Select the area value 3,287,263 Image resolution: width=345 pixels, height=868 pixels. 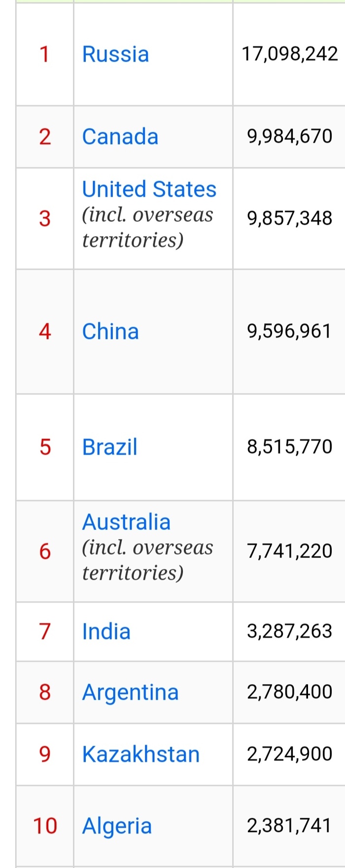(x=290, y=631)
